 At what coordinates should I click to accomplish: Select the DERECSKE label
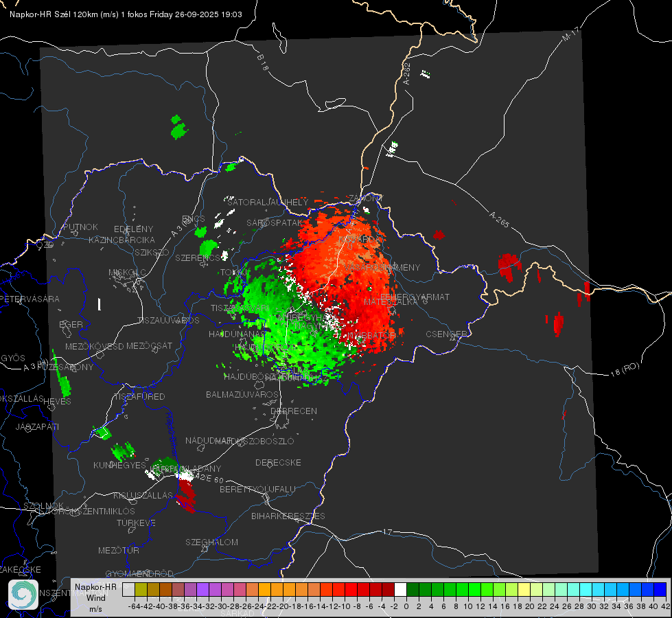278,462
